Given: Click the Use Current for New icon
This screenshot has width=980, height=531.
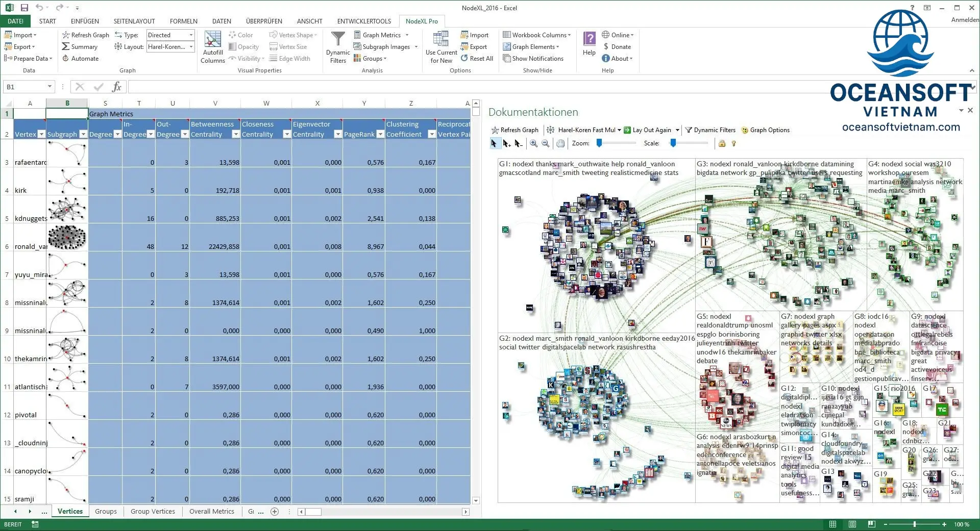Looking at the screenshot, I should tap(441, 40).
